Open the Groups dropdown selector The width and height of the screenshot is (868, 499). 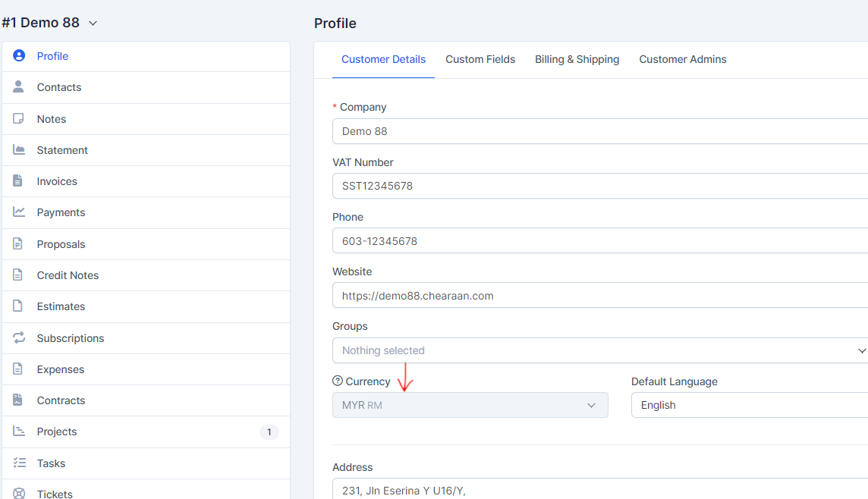pos(599,350)
